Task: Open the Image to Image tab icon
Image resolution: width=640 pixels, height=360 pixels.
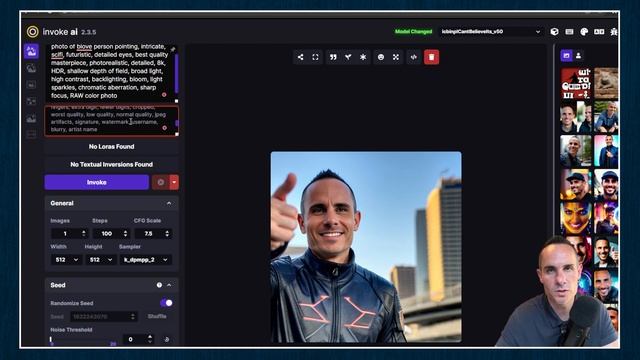Action: click(x=31, y=68)
